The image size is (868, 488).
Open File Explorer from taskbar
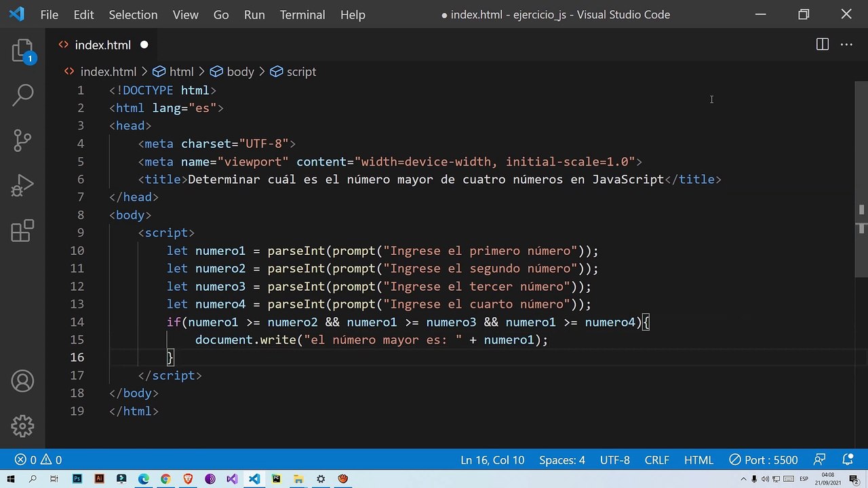298,479
